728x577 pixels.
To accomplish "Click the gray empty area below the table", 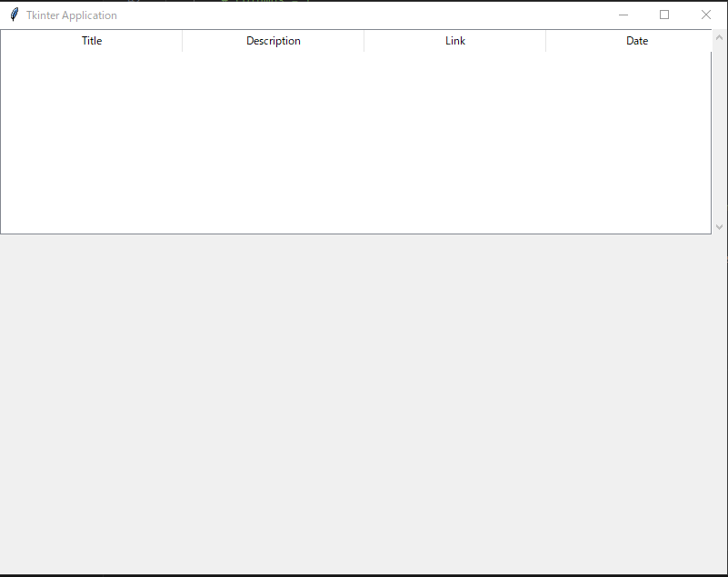I will (364, 400).
